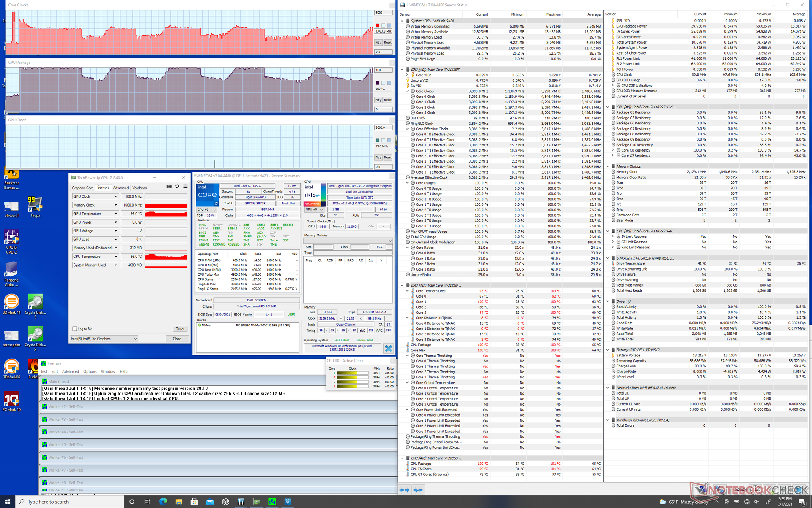The image size is (812, 508).
Task: Open Mail app from the taskbar
Action: pyautogui.click(x=210, y=502)
